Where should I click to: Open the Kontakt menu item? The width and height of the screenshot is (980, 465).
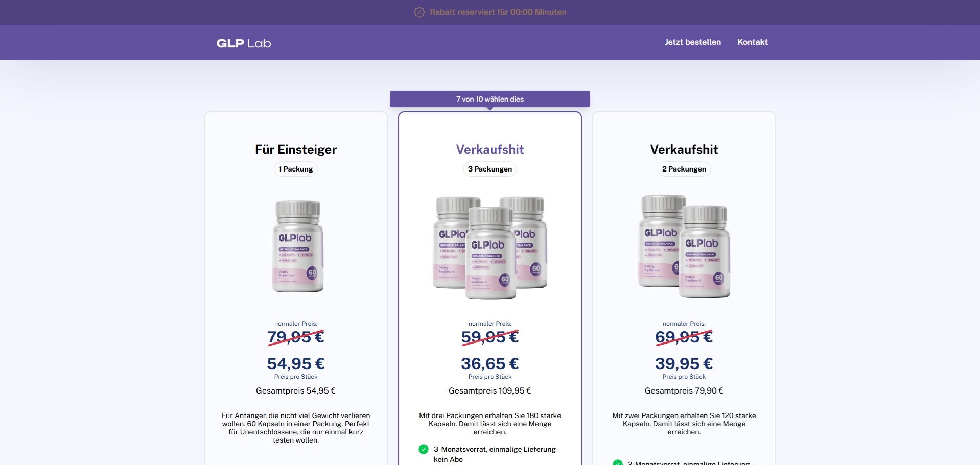click(753, 42)
